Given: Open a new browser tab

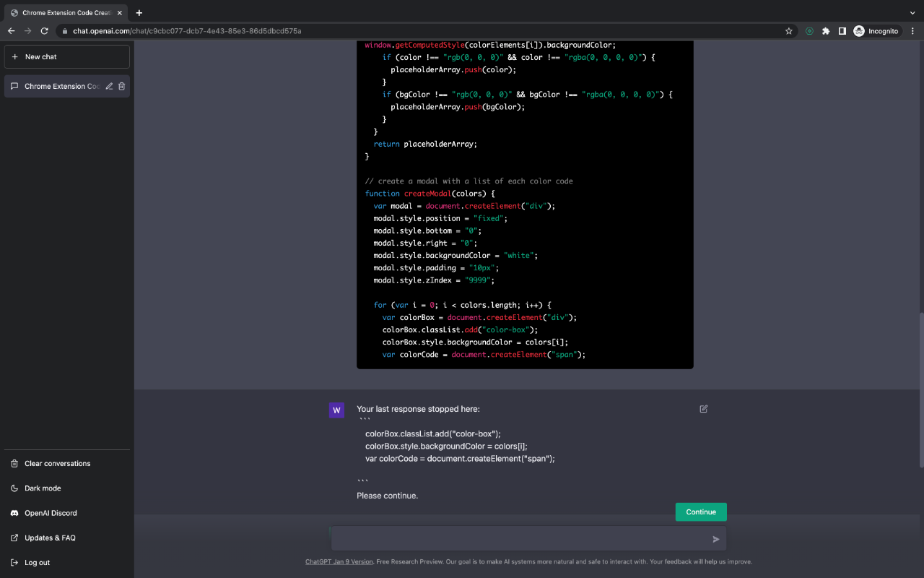Looking at the screenshot, I should pyautogui.click(x=139, y=12).
